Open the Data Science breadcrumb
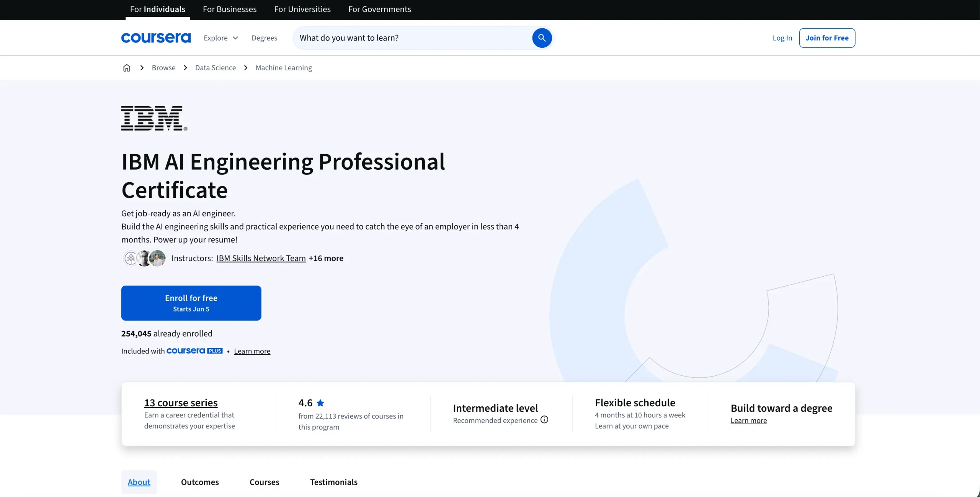The image size is (980, 497). point(216,68)
